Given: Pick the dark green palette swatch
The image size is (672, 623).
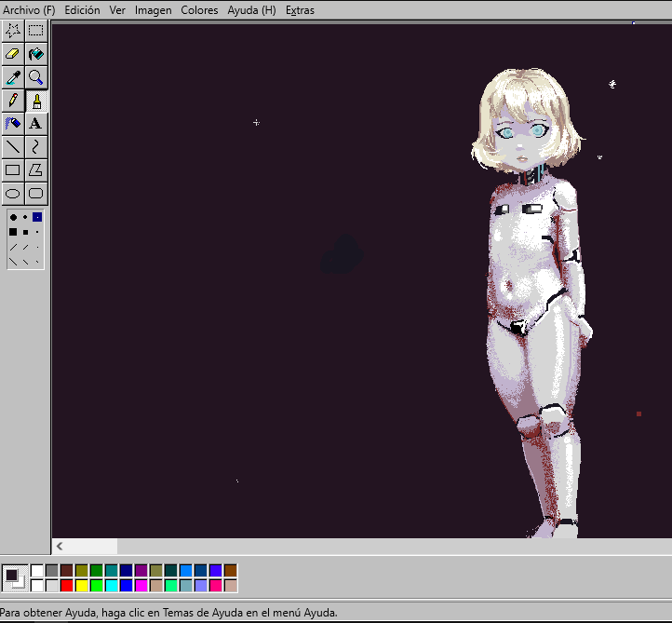Looking at the screenshot, I should [x=97, y=571].
